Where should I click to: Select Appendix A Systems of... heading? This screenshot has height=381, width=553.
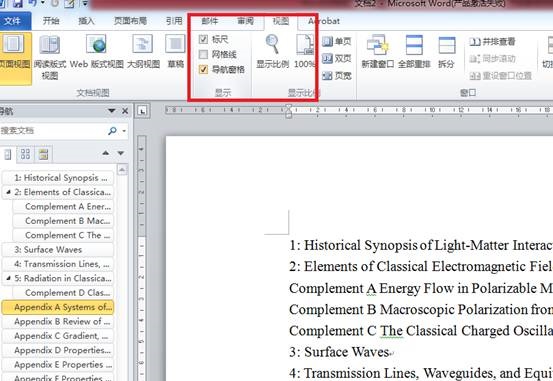pos(58,307)
